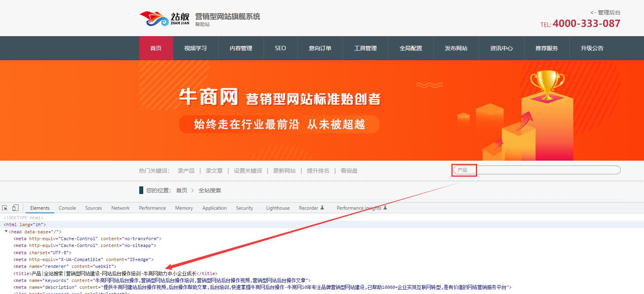Collapse the head element tree node
This screenshot has width=644, height=294.
pyautogui.click(x=6, y=232)
